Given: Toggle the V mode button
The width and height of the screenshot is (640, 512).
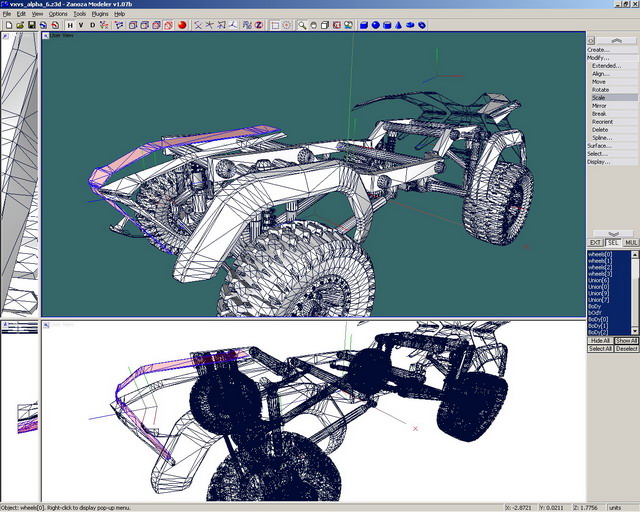Looking at the screenshot, I should (81, 25).
